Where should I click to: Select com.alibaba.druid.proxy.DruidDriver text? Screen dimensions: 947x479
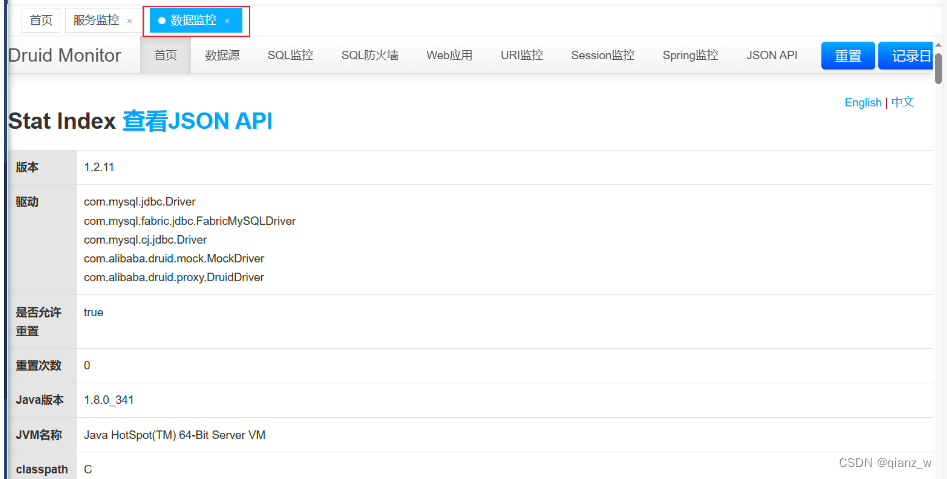point(174,277)
